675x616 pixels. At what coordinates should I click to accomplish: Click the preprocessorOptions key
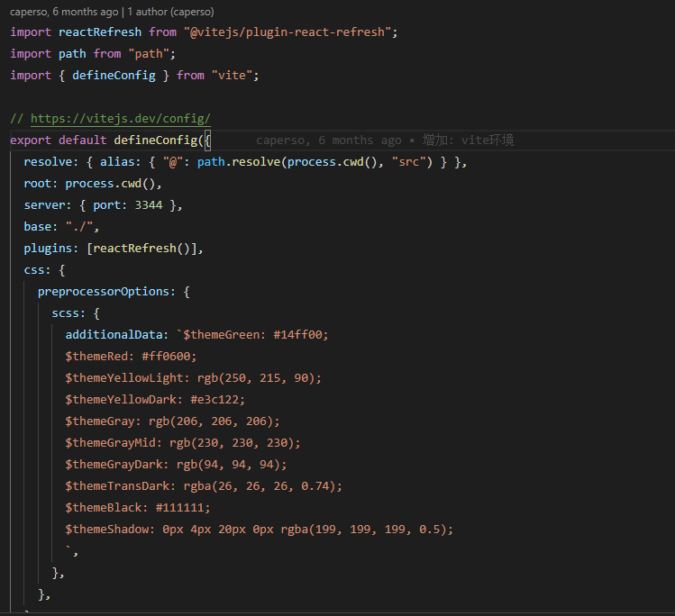point(104,291)
